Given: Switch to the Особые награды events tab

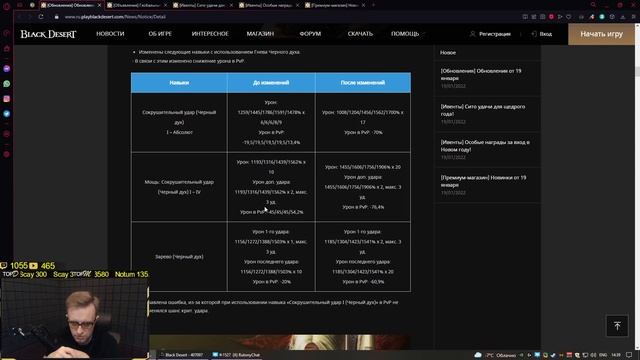Looking at the screenshot, I should [269, 5].
